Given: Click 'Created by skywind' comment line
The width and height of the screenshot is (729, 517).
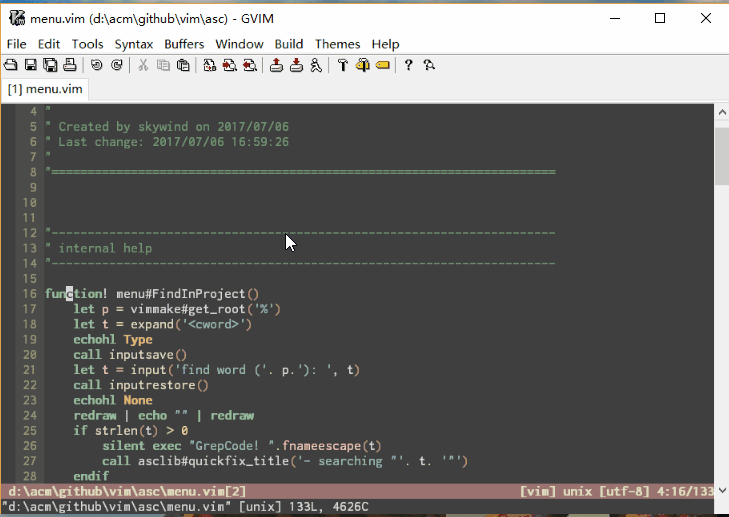Looking at the screenshot, I should coord(167,126).
